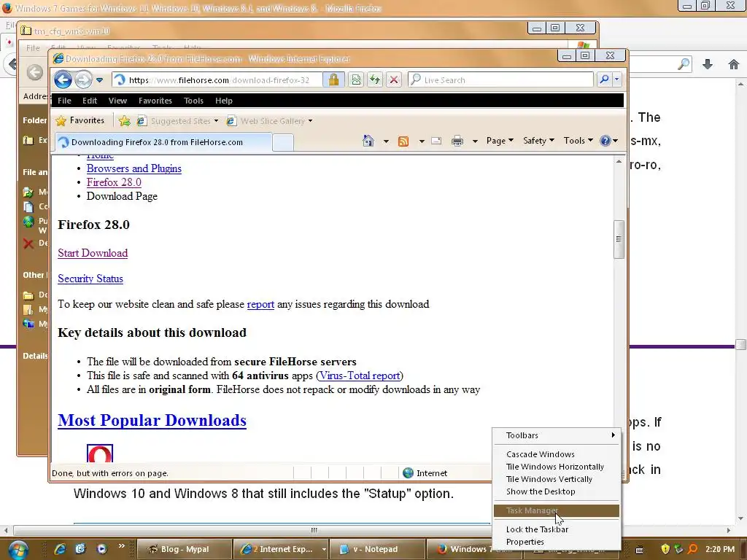
Task: Click the Print icon in command bar
Action: 457,141
